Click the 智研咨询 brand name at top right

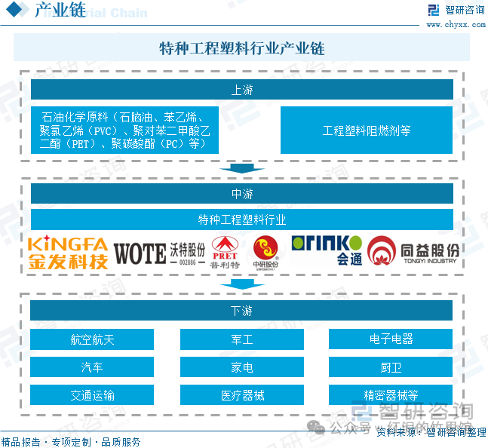(x=465, y=10)
